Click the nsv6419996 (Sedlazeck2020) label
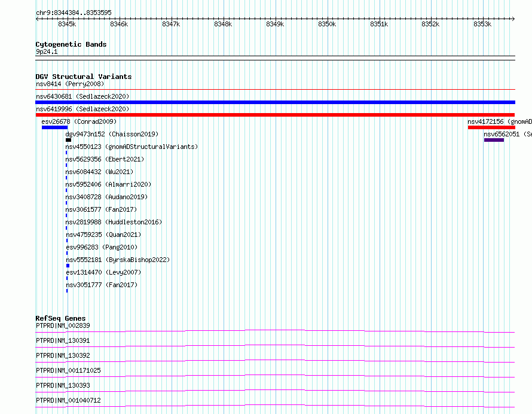 click(x=82, y=109)
